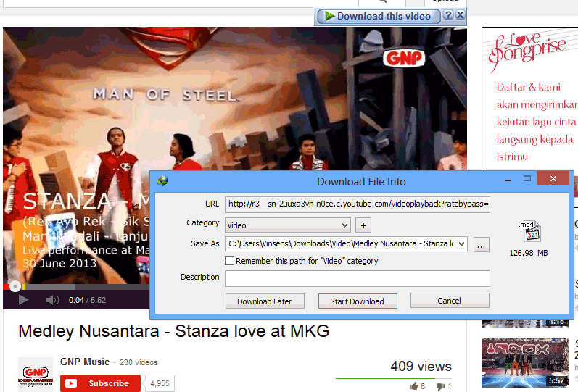This screenshot has height=392, width=578.
Task: Click the Medley Nusantara video title
Action: (173, 331)
